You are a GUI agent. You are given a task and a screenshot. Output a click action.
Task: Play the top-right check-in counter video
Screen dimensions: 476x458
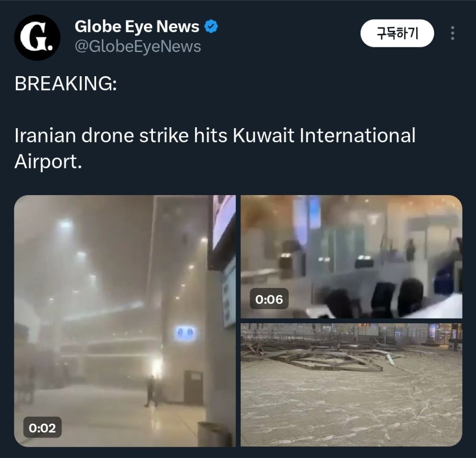click(x=351, y=256)
